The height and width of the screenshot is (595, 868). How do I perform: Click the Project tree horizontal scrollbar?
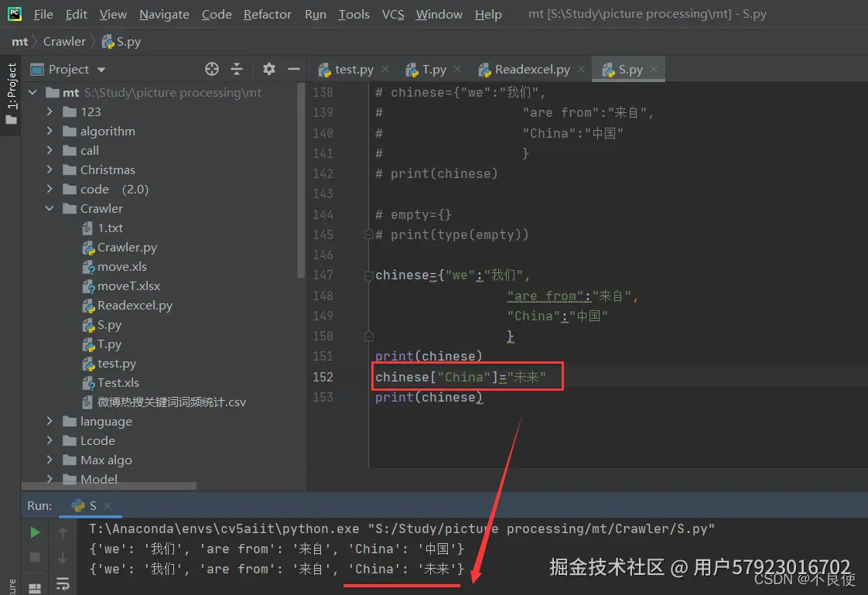click(x=109, y=486)
